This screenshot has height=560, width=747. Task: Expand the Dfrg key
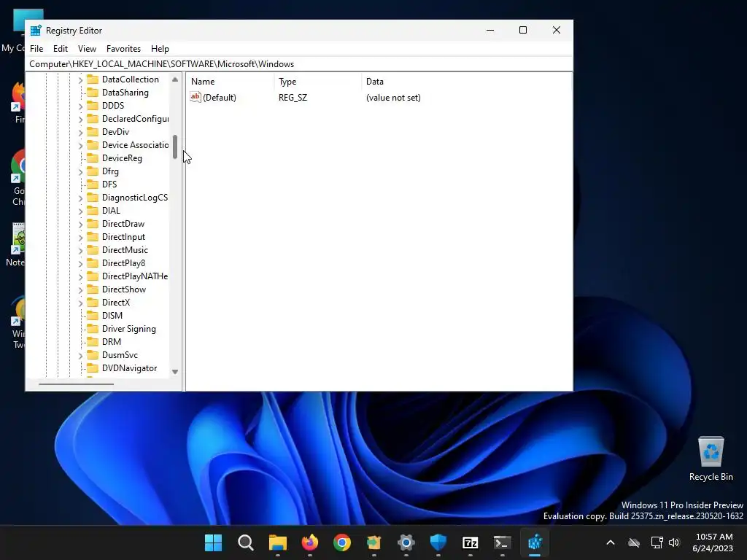tap(80, 171)
